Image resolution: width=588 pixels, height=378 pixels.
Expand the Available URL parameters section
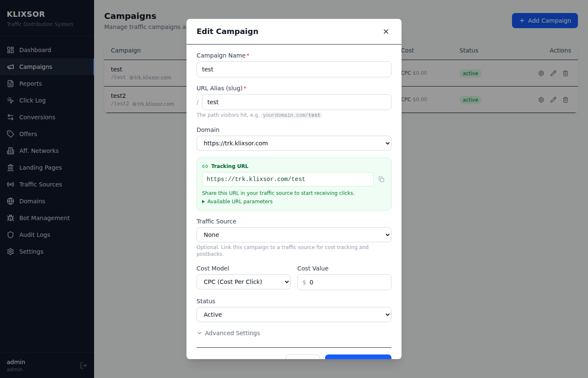point(236,201)
